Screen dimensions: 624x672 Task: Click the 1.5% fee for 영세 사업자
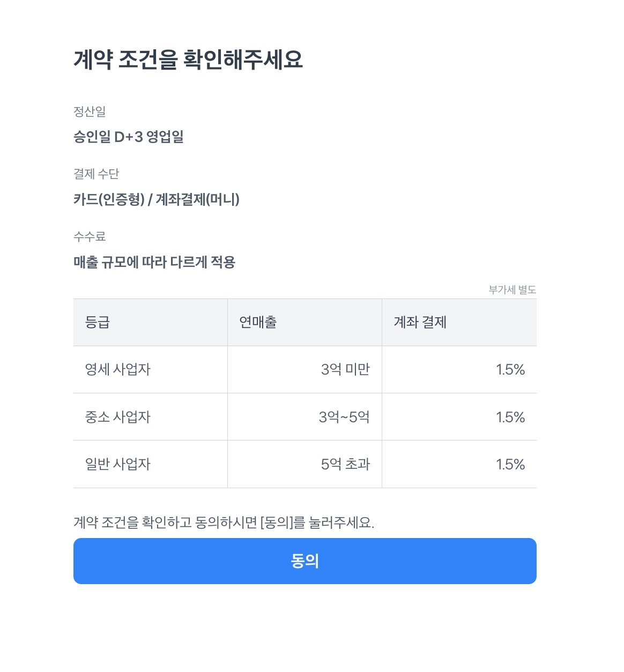pos(510,370)
